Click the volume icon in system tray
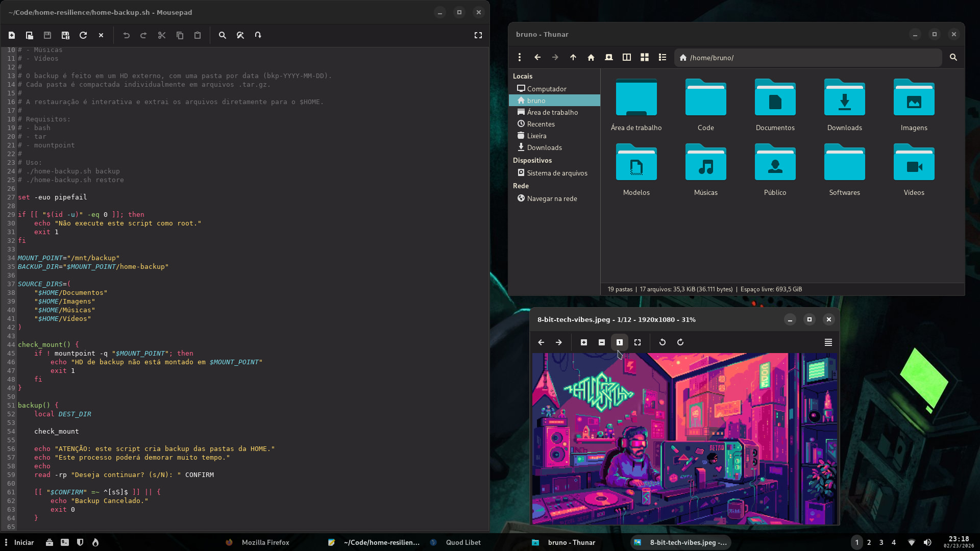The height and width of the screenshot is (551, 980). coord(927,542)
